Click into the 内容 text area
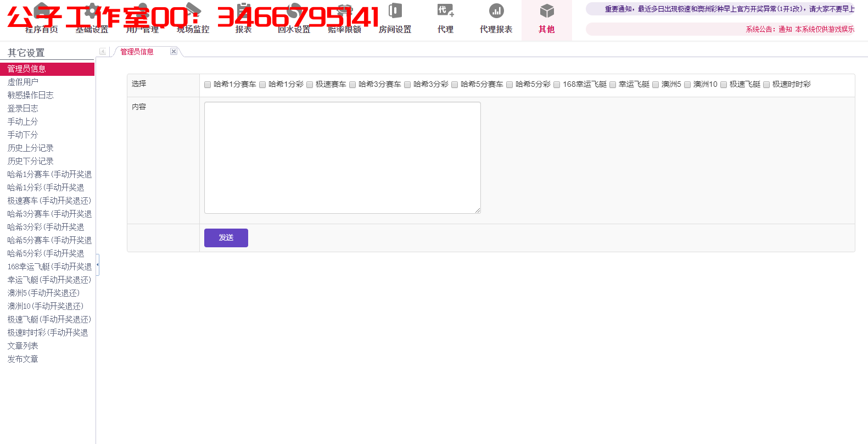 point(343,158)
